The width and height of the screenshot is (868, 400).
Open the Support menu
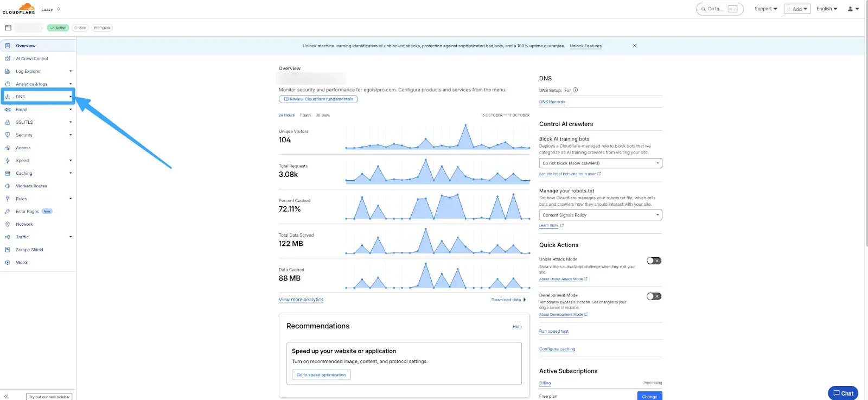pos(765,9)
